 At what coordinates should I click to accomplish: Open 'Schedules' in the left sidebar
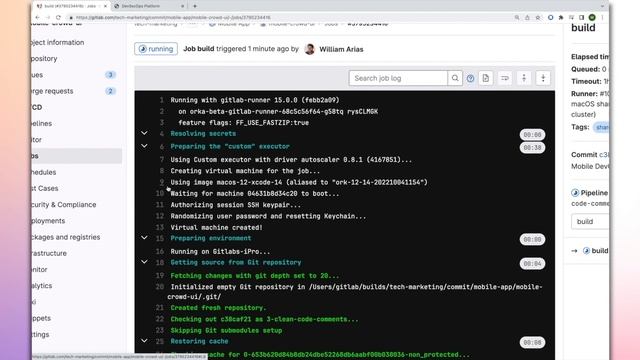[44, 172]
